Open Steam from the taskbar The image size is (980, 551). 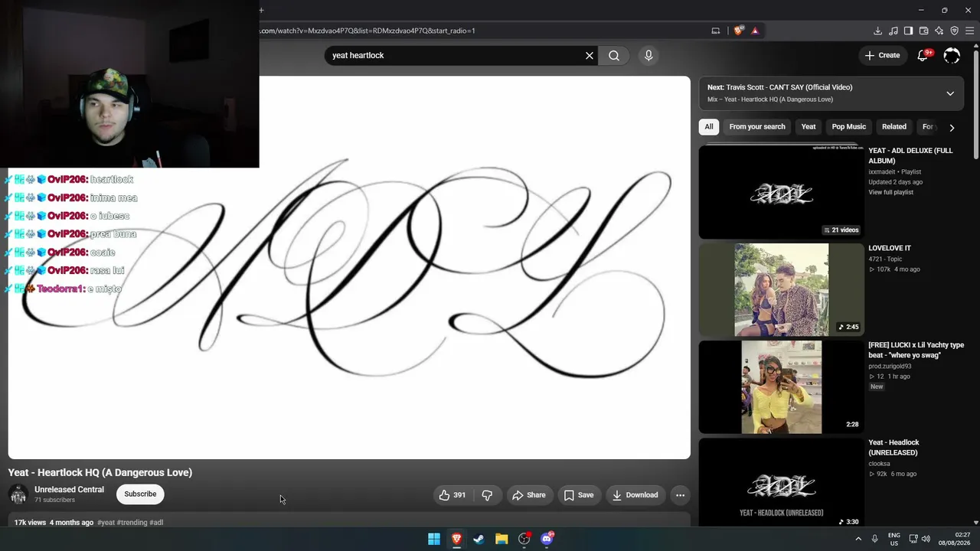click(479, 539)
